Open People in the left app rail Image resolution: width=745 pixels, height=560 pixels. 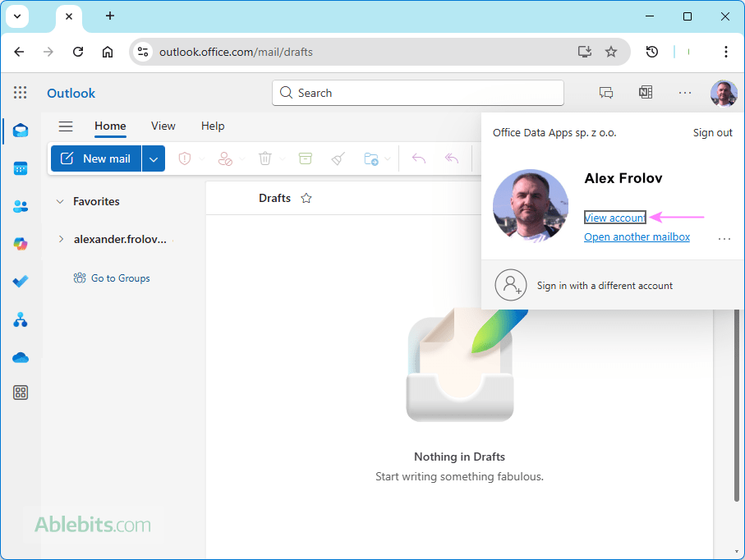coord(21,206)
